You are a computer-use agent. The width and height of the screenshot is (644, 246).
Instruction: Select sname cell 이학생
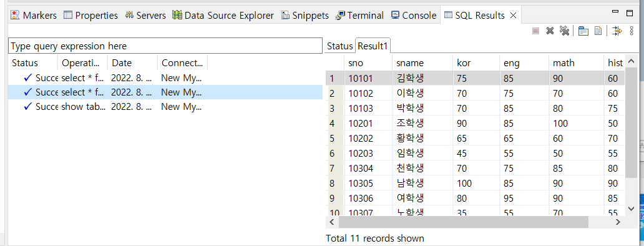(422, 93)
